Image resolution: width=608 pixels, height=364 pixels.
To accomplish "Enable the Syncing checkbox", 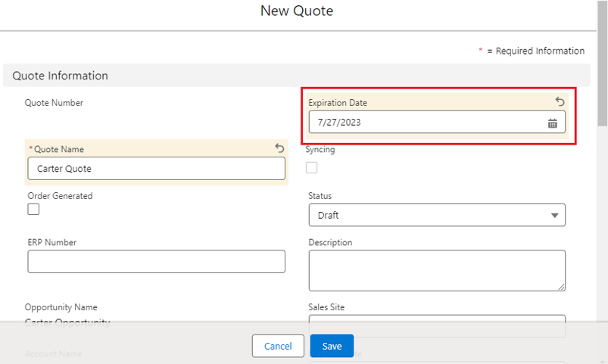I will tap(311, 168).
